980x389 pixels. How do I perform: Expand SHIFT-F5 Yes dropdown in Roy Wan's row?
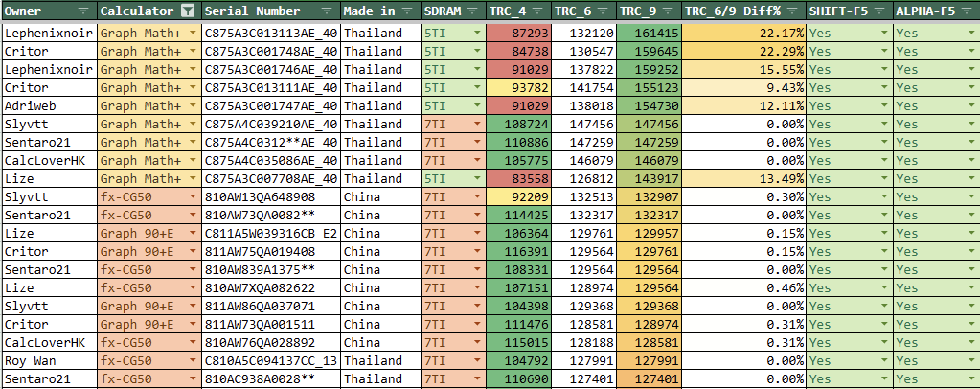point(883,361)
